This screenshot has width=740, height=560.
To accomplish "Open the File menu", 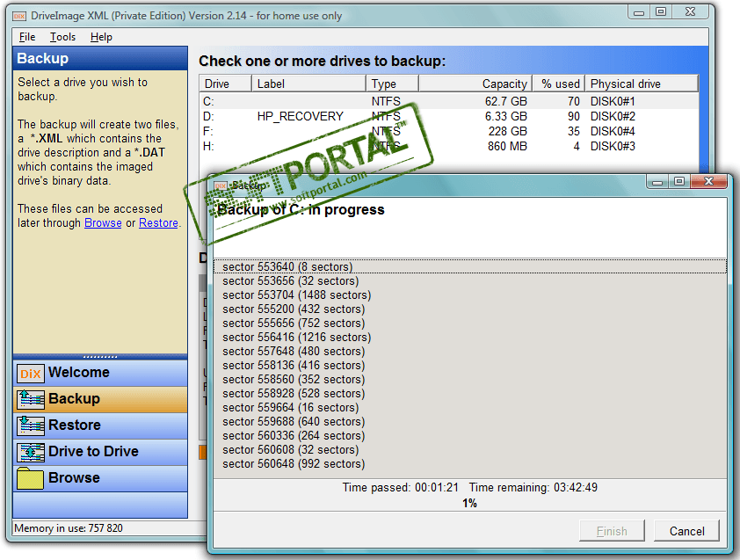I will click(x=27, y=37).
